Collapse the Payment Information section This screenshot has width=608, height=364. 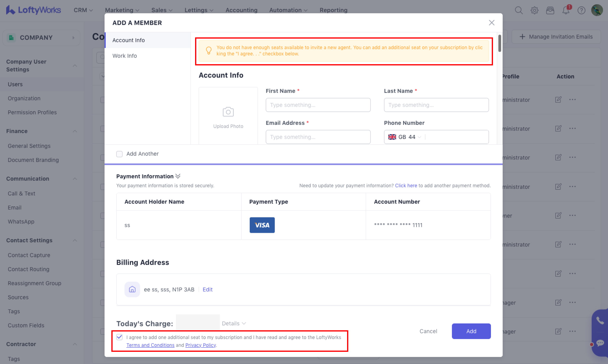point(178,176)
